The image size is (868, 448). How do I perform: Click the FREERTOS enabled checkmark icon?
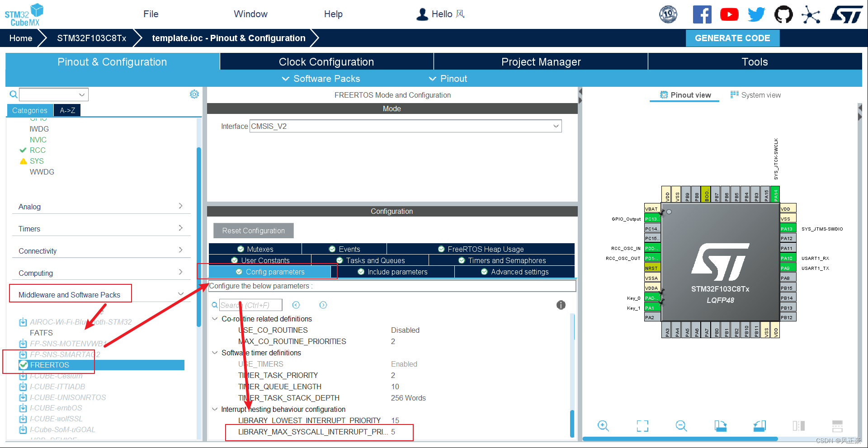(24, 365)
